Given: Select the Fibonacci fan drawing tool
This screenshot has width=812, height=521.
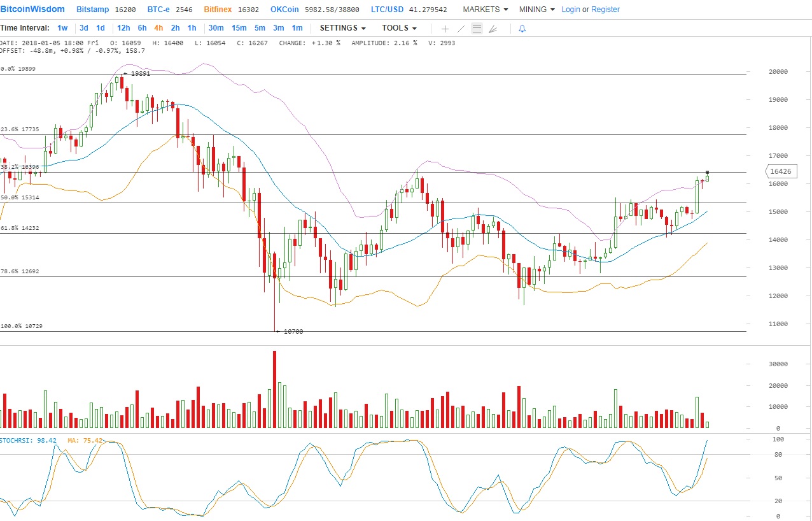Looking at the screenshot, I should tap(493, 29).
